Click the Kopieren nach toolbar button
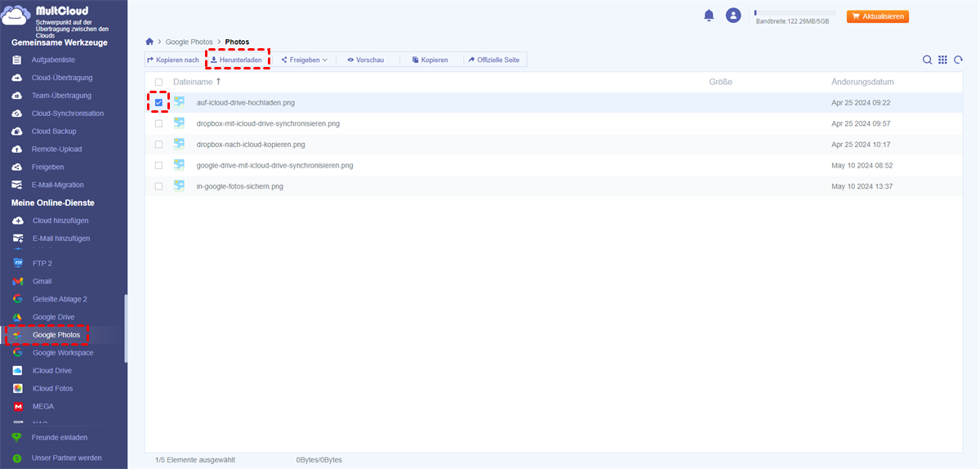980x469 pixels. tap(172, 60)
